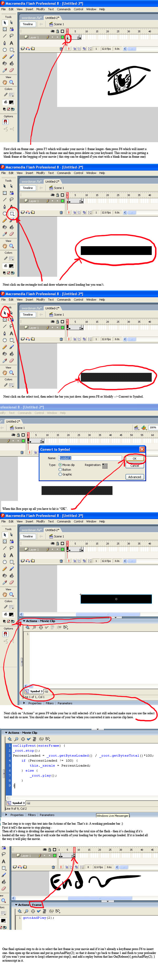
Task: Click Check Syntax checkmark in Actions-Frame panel
Action: pyautogui.click(x=38, y=911)
